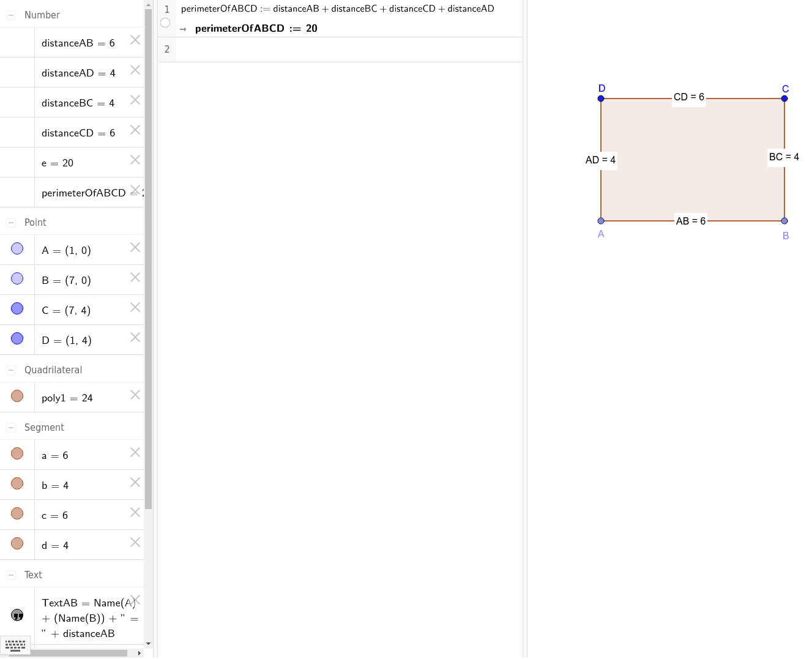The width and height of the screenshot is (812, 659).
Task: Delete the distanceAB entry
Action: tap(135, 40)
